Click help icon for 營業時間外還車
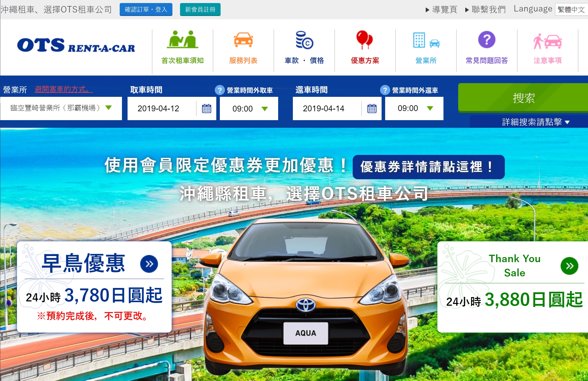This screenshot has width=588, height=381. tap(385, 90)
